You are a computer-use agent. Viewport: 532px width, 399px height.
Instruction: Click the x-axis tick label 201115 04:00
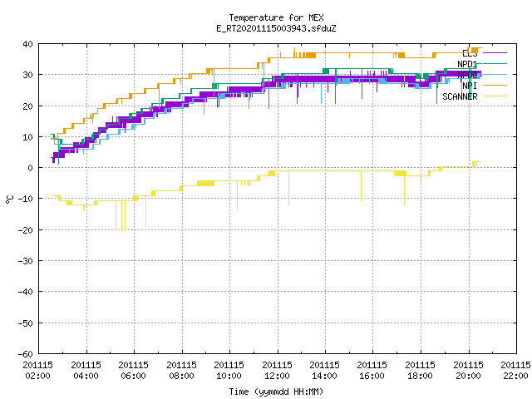coord(86,371)
